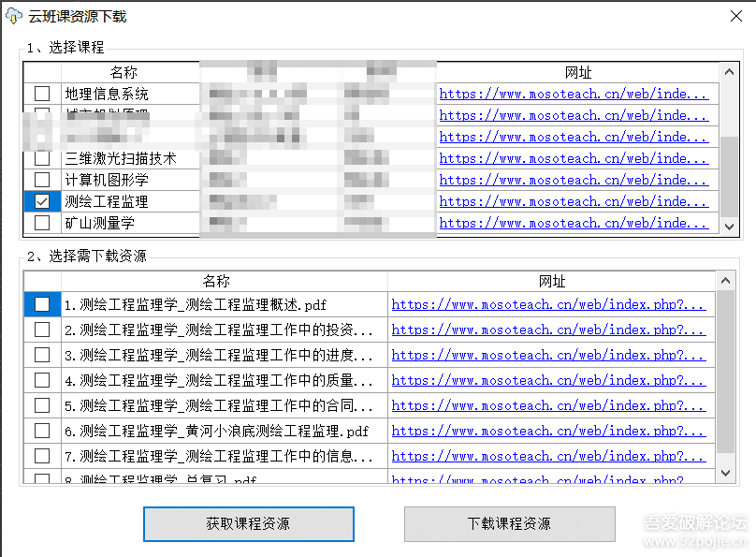Check resource 1 测绘工程监理概述.pdf checkbox
This screenshot has height=557, width=756.
point(42,304)
